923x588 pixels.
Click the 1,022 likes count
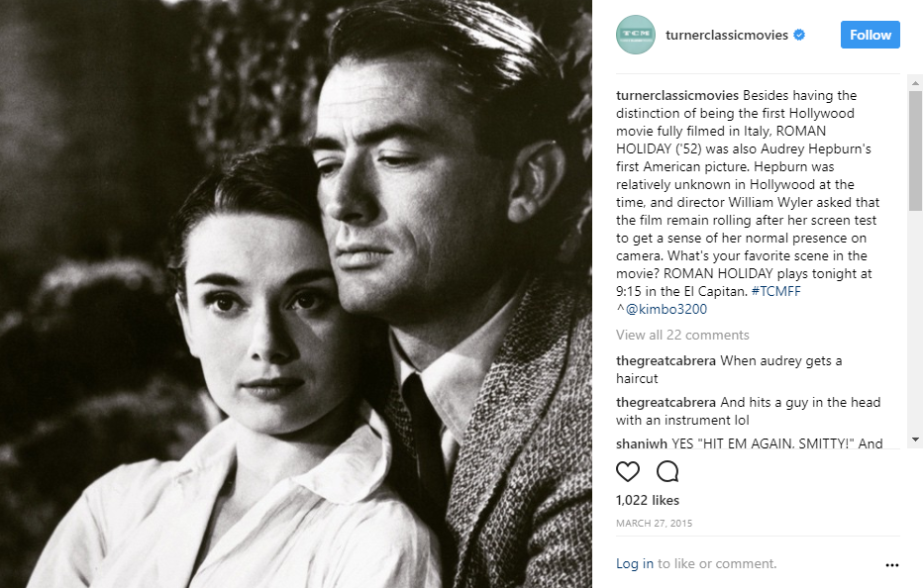point(648,500)
